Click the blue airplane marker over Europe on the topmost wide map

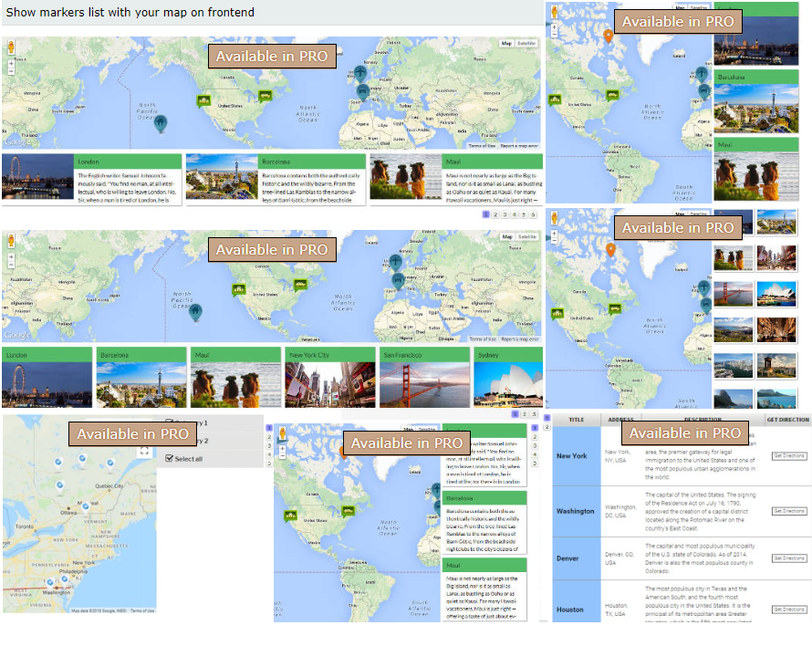click(360, 72)
